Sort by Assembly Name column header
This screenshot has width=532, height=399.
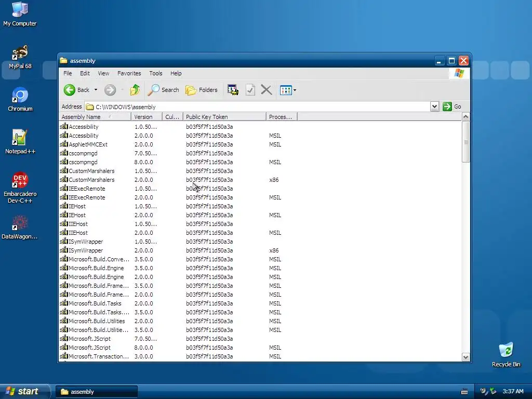[95, 117]
